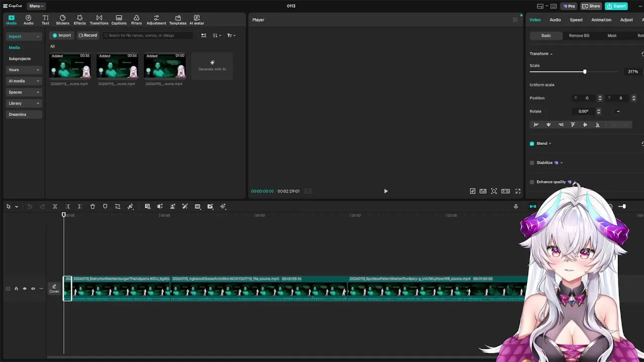Mute the track with speaker icon
Viewport: 644px width, 362px height.
pyautogui.click(x=33, y=289)
